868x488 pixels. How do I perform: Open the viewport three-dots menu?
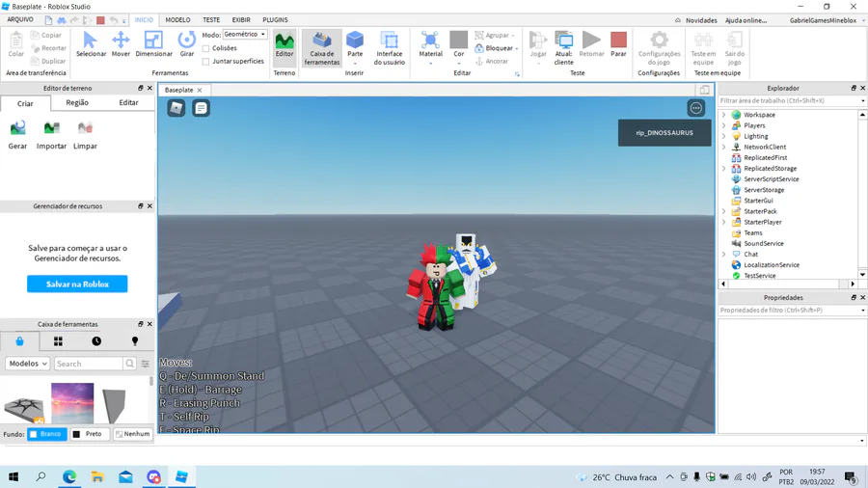click(695, 108)
